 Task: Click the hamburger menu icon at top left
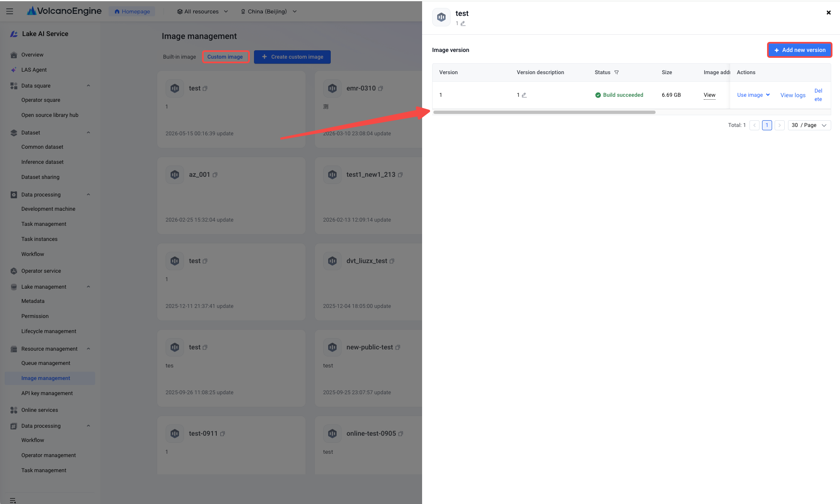tap(10, 11)
